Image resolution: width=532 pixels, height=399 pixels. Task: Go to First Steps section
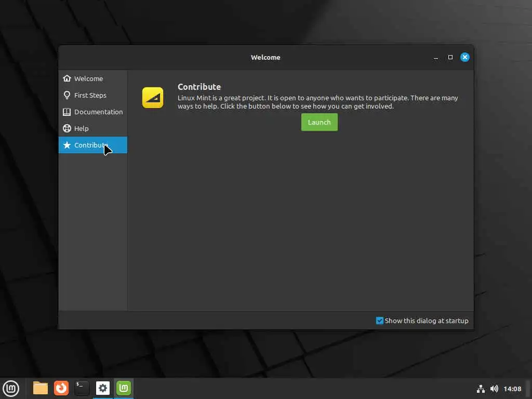click(x=92, y=95)
